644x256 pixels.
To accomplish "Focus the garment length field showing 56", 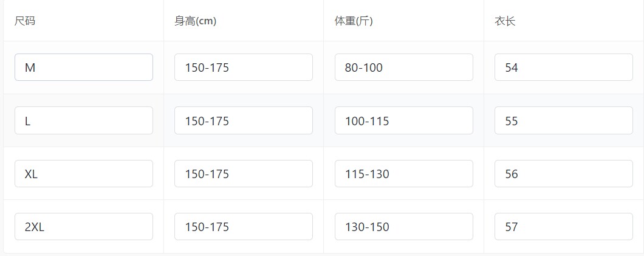I will pos(563,174).
